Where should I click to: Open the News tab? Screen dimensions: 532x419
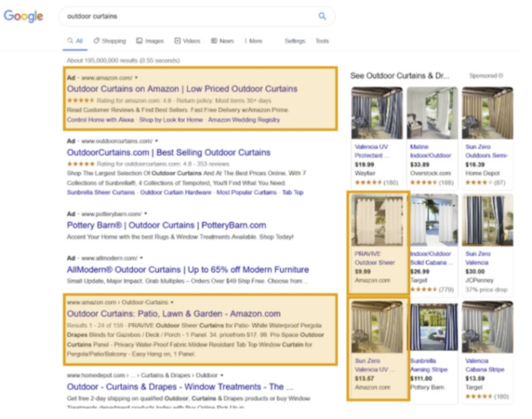click(222, 41)
